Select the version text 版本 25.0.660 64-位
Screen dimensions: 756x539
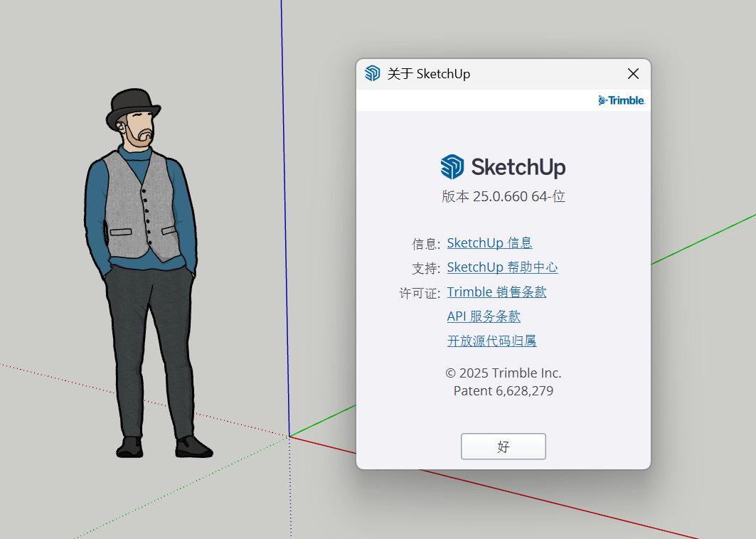click(x=504, y=197)
